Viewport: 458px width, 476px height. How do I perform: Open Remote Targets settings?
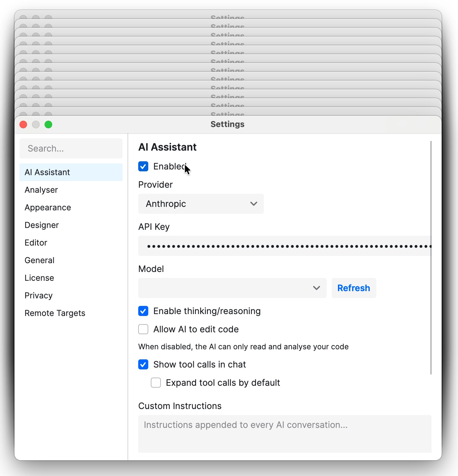(x=71, y=313)
